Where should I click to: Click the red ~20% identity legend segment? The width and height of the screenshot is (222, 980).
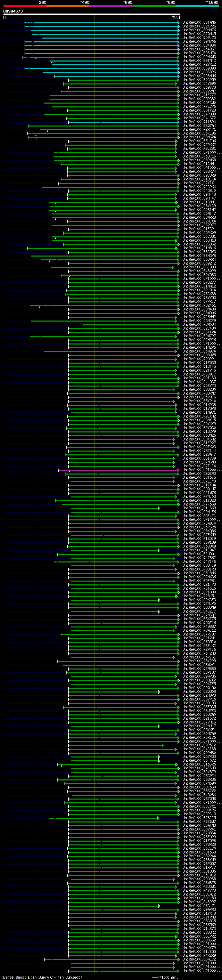pos(25,6)
